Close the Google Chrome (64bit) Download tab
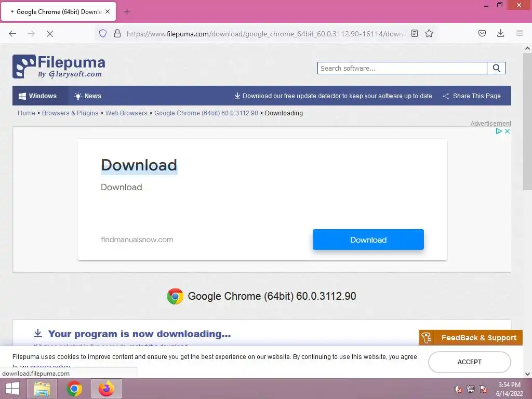Image resolution: width=532 pixels, height=399 pixels. pyautogui.click(x=108, y=11)
